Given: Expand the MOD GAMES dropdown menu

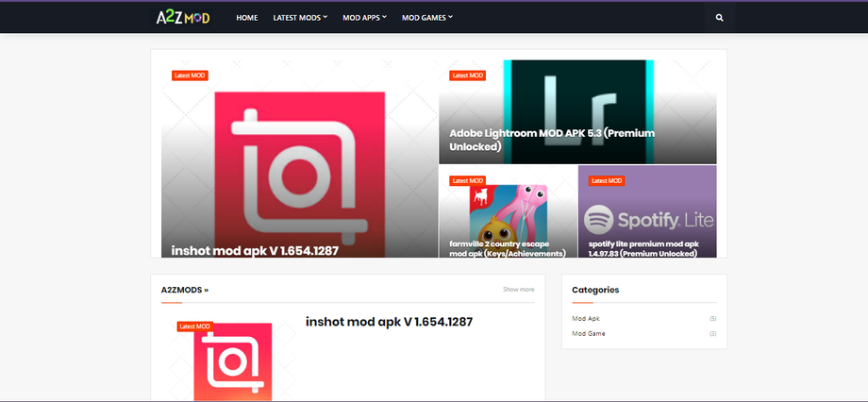Looking at the screenshot, I should (x=427, y=18).
